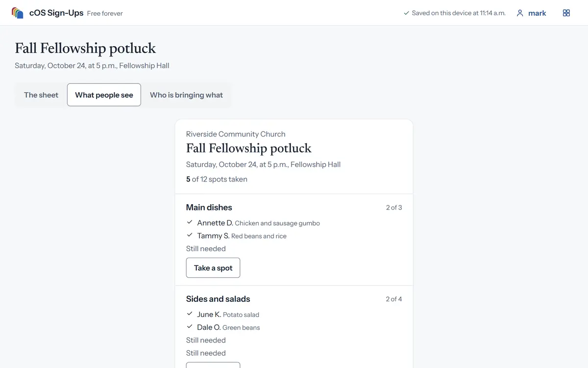Screen dimensions: 588x368
Task: Click the Tammy S. name
Action: [213, 236]
